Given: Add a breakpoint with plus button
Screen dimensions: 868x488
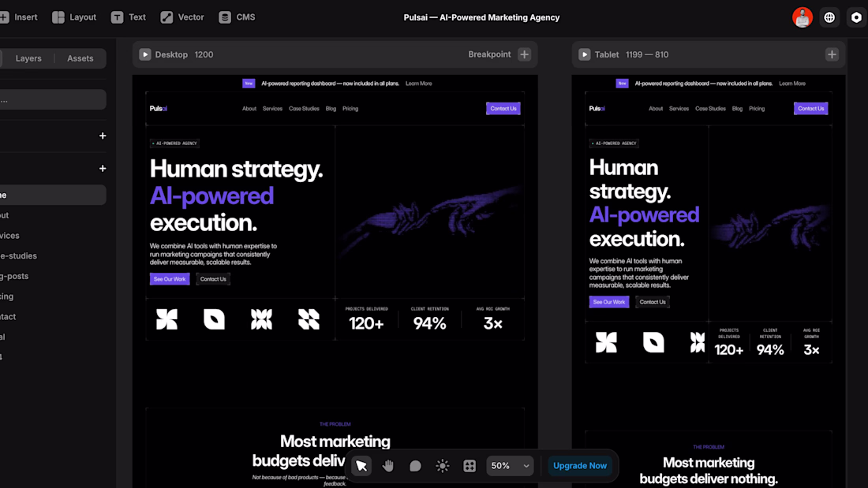Looking at the screenshot, I should coord(524,54).
